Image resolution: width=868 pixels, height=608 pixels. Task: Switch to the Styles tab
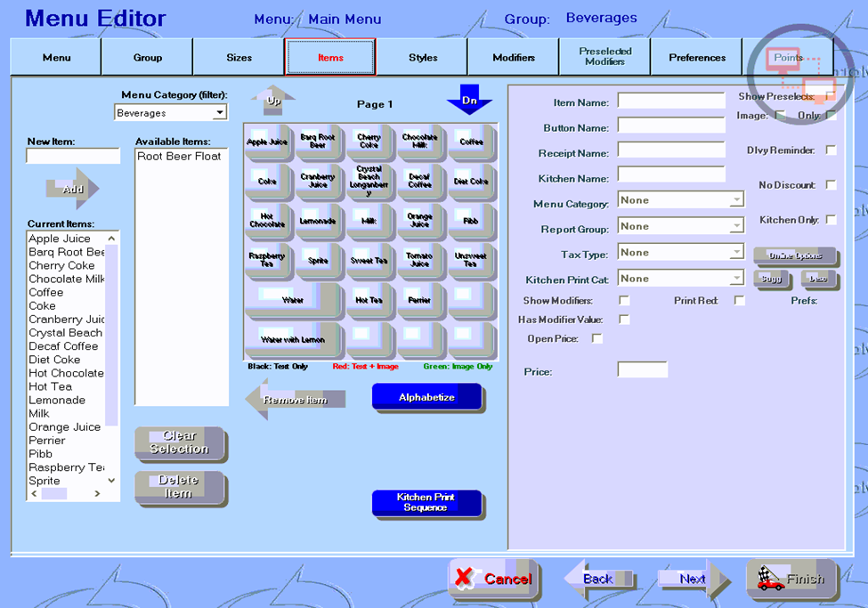click(422, 57)
